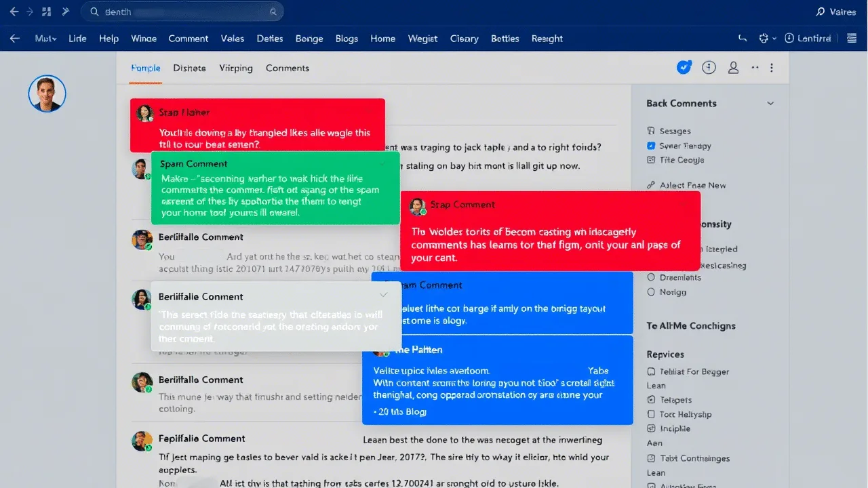Select the Dreemlants radio option
This screenshot has width=868, height=488.
point(652,277)
